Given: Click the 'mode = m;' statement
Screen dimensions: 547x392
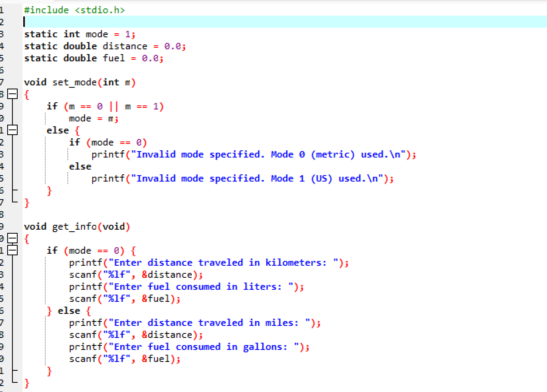Looking at the screenshot, I should tap(93, 118).
